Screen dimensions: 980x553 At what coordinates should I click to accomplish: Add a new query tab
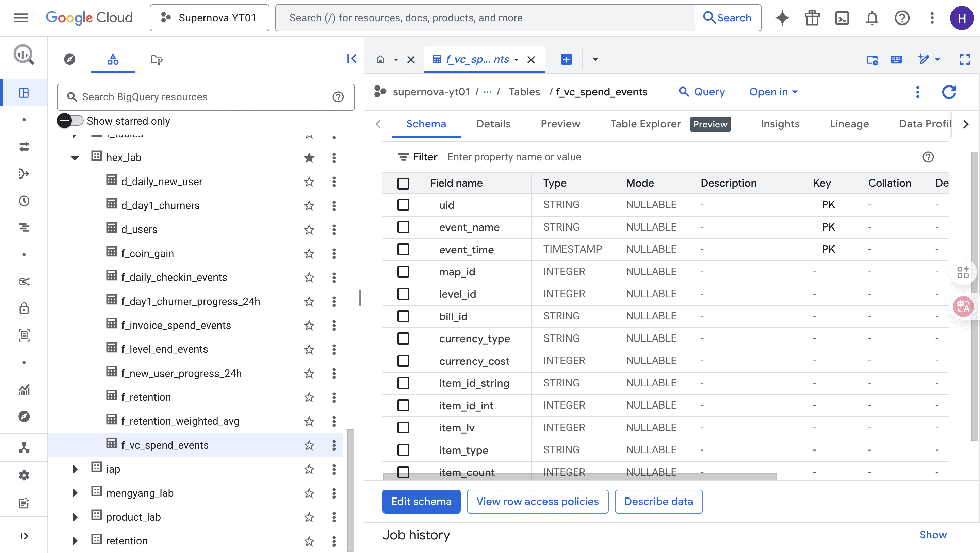(x=566, y=59)
